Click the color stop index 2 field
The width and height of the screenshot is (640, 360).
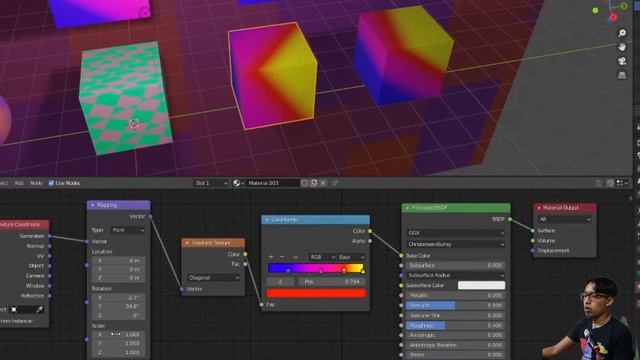[280, 282]
